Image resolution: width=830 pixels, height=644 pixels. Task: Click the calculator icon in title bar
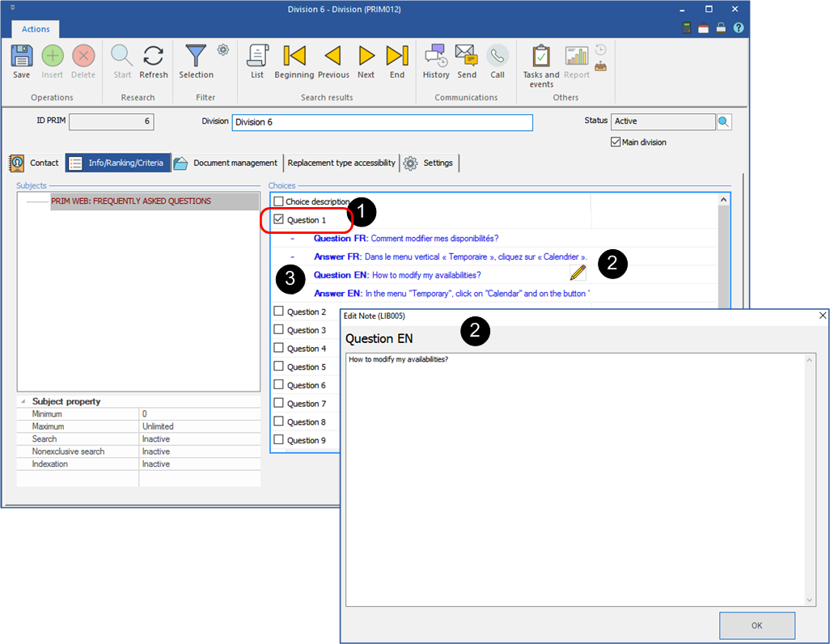687,28
